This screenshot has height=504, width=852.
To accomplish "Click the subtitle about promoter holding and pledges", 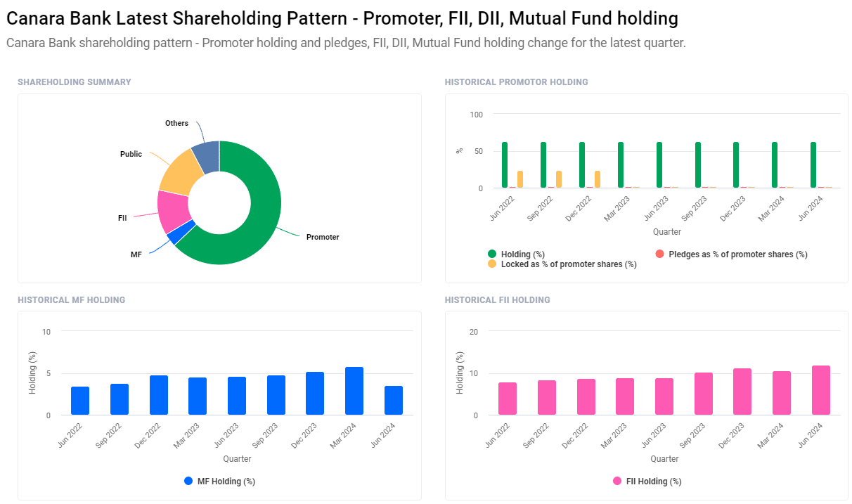I will click(x=346, y=43).
